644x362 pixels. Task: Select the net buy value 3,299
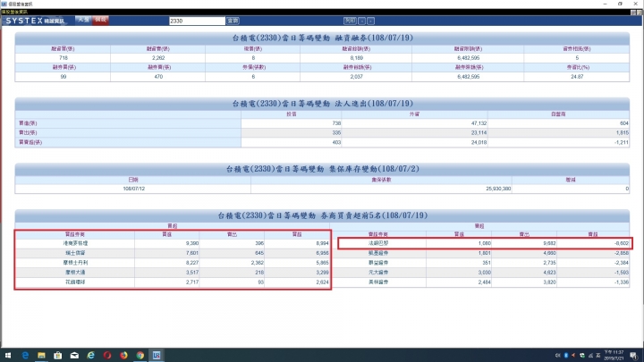[322, 273]
